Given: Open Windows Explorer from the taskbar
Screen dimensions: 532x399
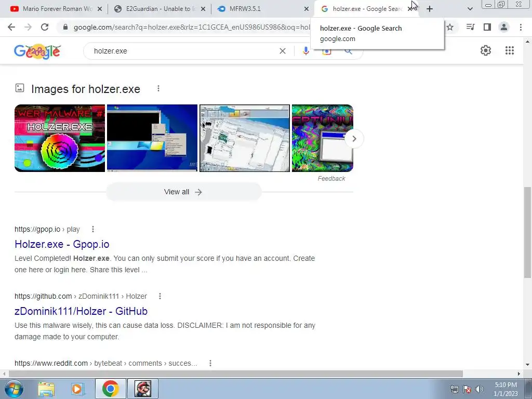Looking at the screenshot, I should click(46, 389).
